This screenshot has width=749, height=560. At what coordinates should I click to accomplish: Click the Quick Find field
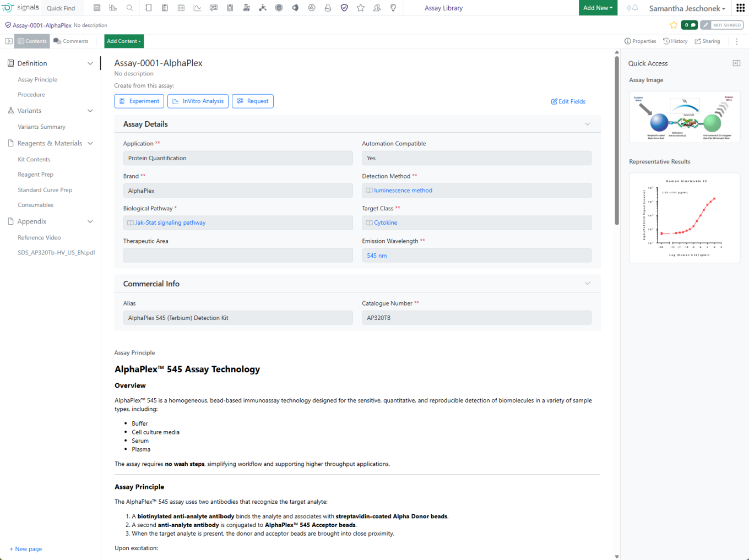(61, 8)
